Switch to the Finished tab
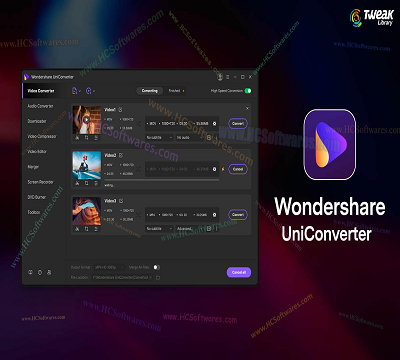This screenshot has width=400, height=360. tap(174, 91)
